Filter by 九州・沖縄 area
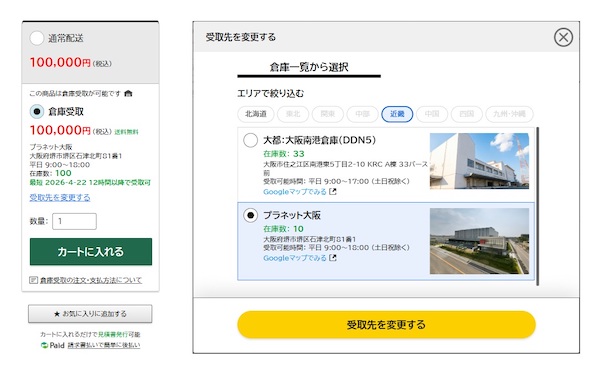 [x=509, y=114]
